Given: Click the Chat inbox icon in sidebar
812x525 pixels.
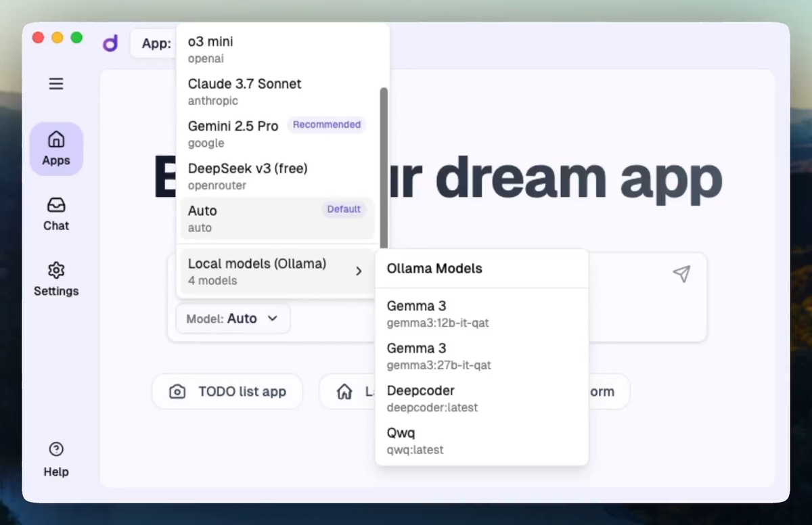Looking at the screenshot, I should click(x=56, y=205).
